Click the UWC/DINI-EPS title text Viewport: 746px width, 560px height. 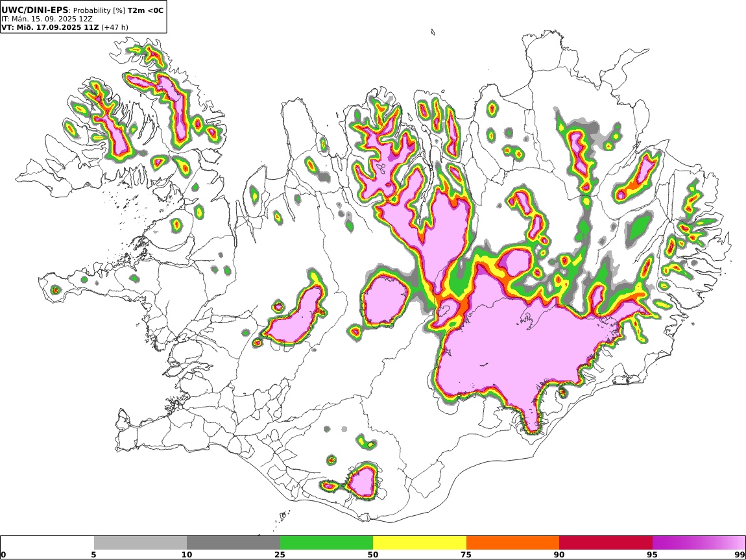click(35, 10)
